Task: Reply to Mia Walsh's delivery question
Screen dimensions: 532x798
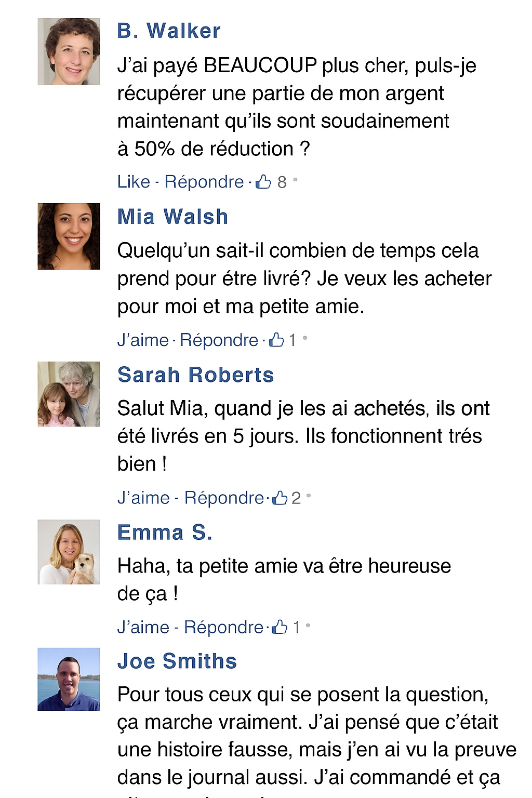Action: click(219, 340)
